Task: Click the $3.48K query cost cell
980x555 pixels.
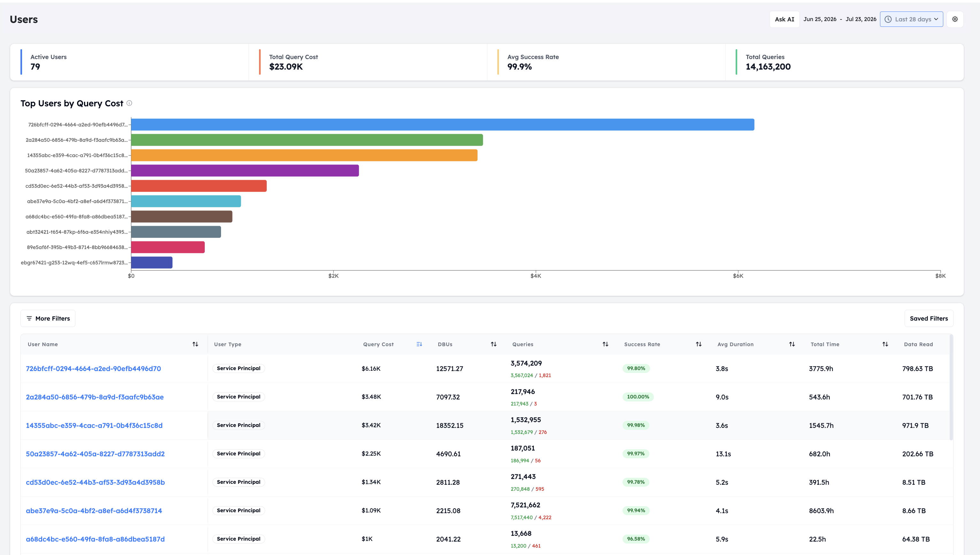Action: tap(371, 397)
